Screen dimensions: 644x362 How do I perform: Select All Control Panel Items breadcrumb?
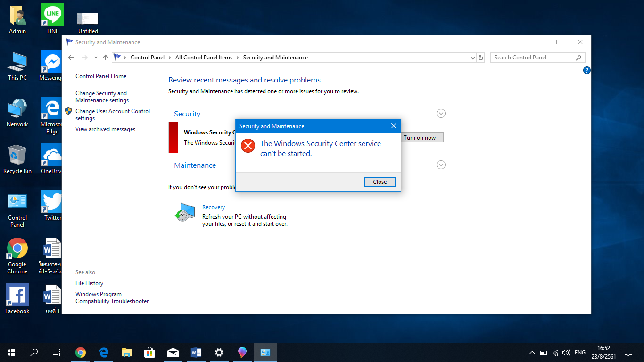(204, 58)
